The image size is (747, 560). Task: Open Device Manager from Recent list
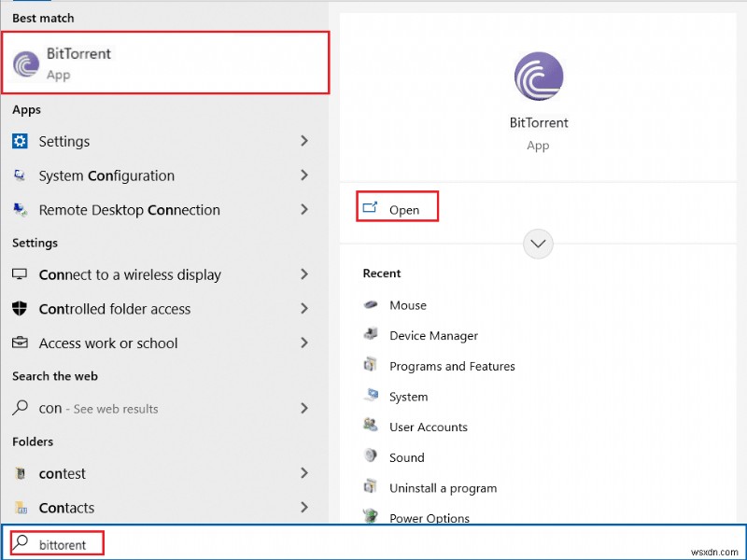(433, 335)
